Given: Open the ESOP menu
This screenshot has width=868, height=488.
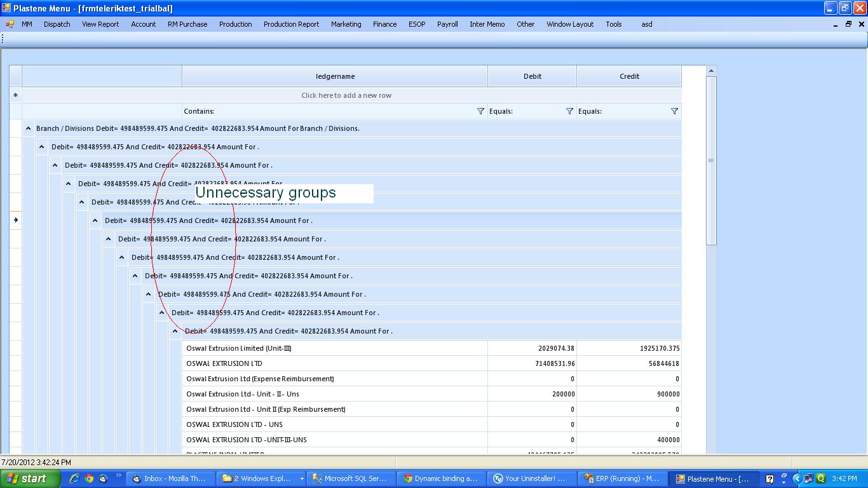Looking at the screenshot, I should point(417,24).
